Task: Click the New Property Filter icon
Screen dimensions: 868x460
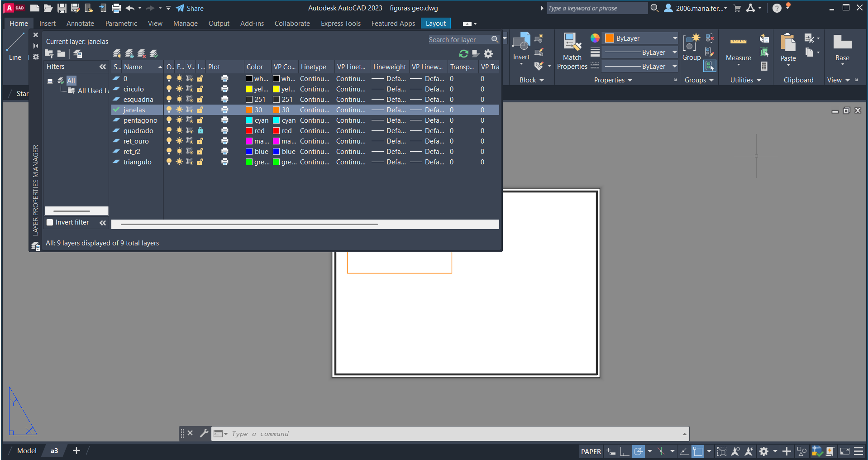Action: [49, 54]
